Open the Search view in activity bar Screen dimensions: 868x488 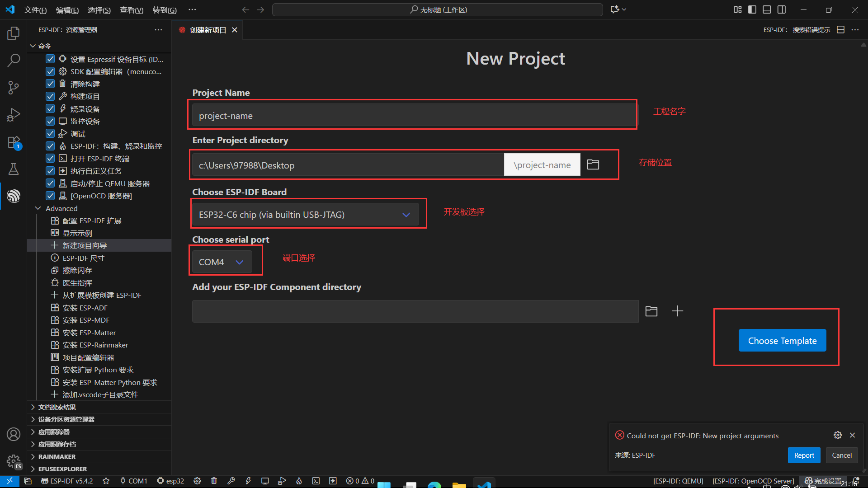(14, 60)
